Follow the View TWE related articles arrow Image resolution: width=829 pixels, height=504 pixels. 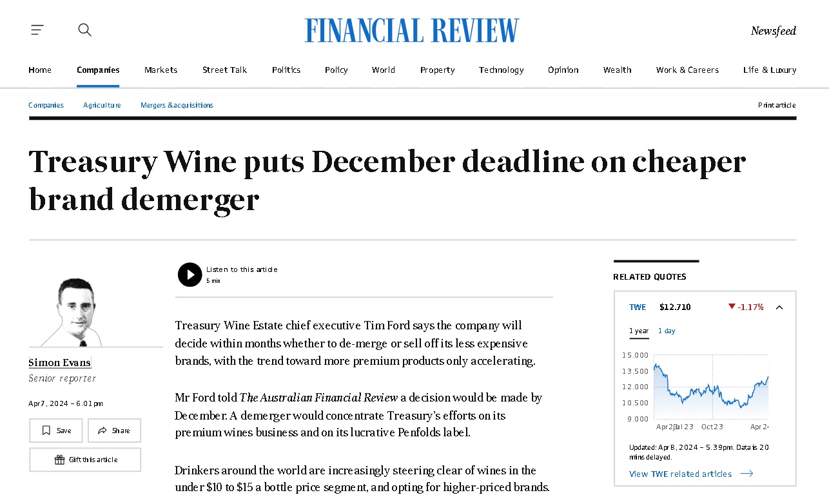[746, 474]
